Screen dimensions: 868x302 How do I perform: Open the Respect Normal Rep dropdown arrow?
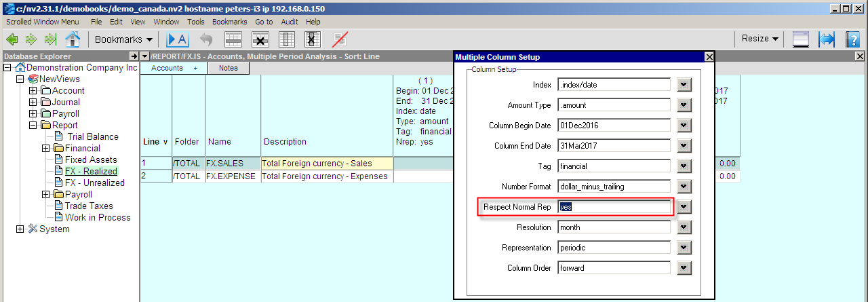[684, 207]
